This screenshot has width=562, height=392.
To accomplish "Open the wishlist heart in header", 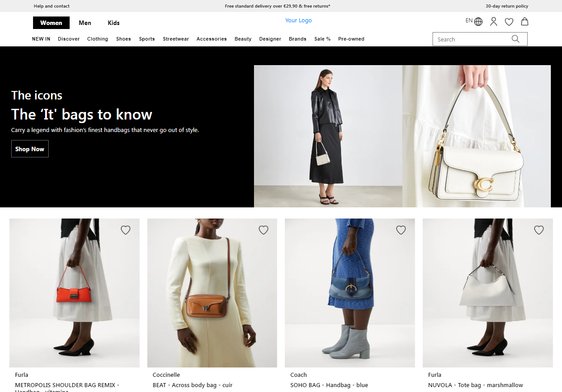I will coord(509,22).
